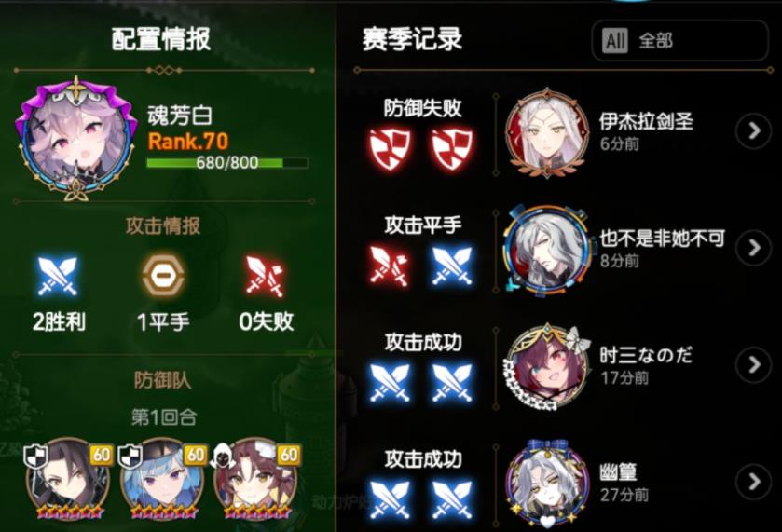Click the red broken sword 失败 icon
The width and height of the screenshot is (782, 532).
pos(266,275)
